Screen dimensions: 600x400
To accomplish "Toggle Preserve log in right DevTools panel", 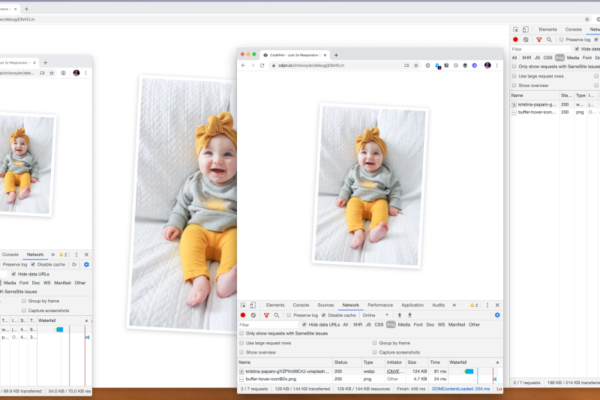I will 561,39.
